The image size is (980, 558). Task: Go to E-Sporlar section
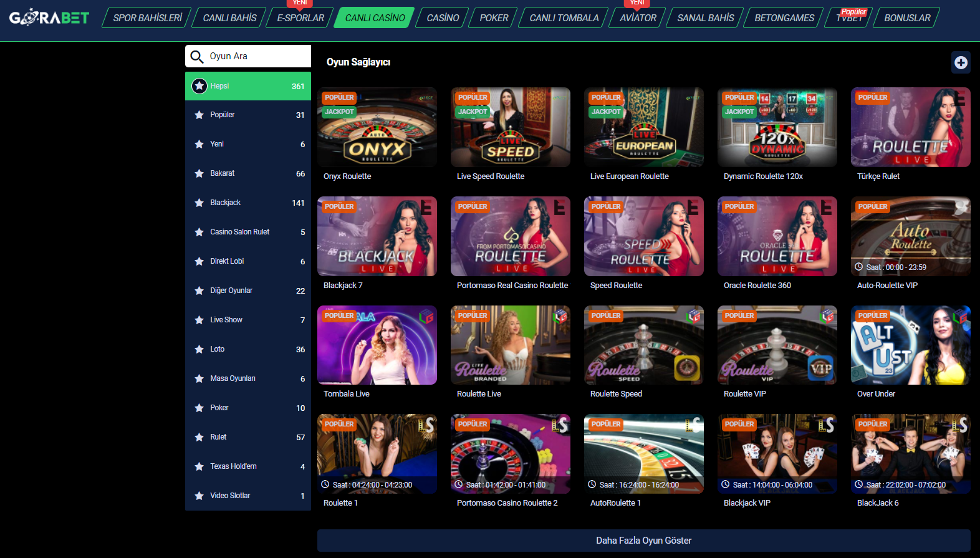(x=300, y=17)
